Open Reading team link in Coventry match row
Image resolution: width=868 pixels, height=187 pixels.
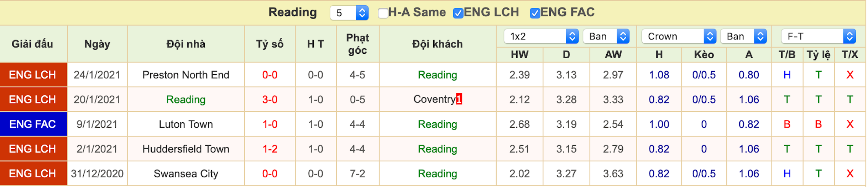(186, 100)
